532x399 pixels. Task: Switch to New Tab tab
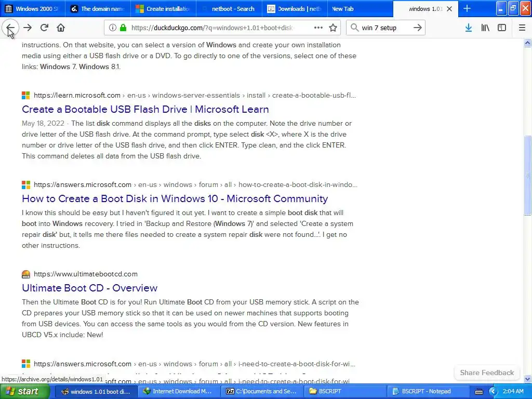click(360, 9)
